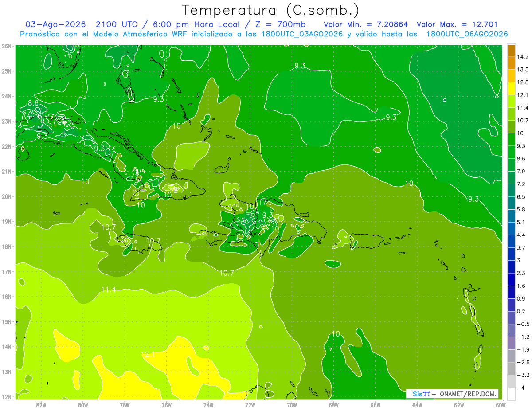Click the teal colorbar swatch between 5.8 and 6.5
The image size is (532, 411).
[511, 203]
